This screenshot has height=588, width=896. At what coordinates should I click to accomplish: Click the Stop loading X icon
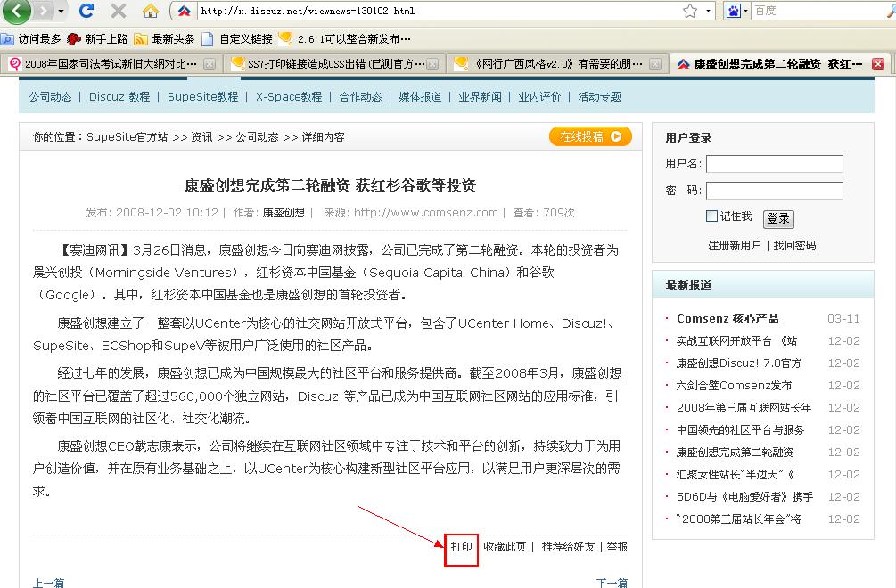119,11
